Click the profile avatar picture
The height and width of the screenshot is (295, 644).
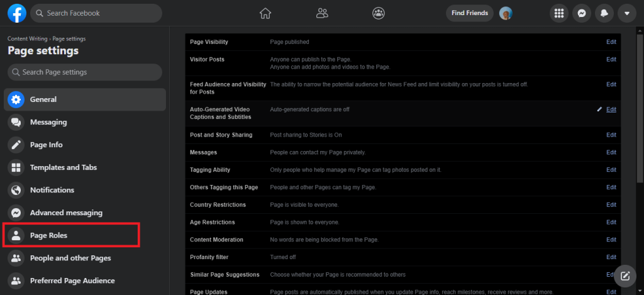point(506,13)
